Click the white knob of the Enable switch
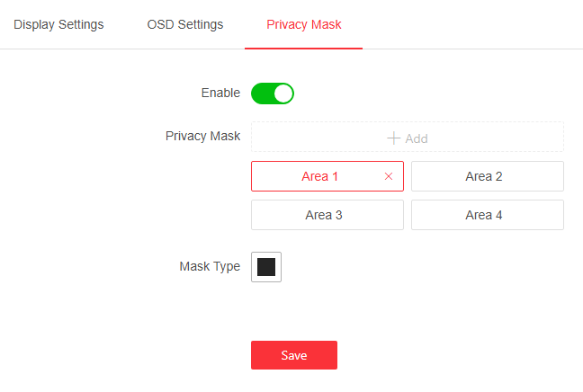Image resolution: width=583 pixels, height=392 pixels. point(283,93)
